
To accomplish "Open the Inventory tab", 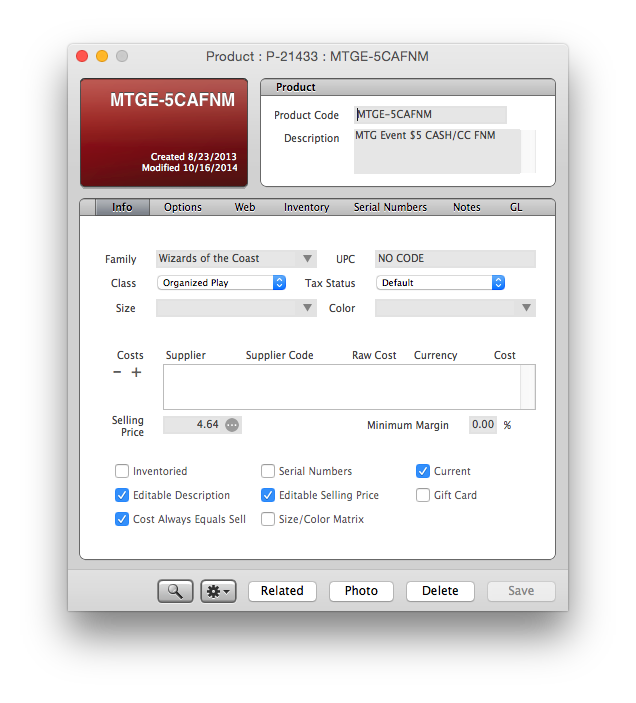I will click(x=307, y=207).
